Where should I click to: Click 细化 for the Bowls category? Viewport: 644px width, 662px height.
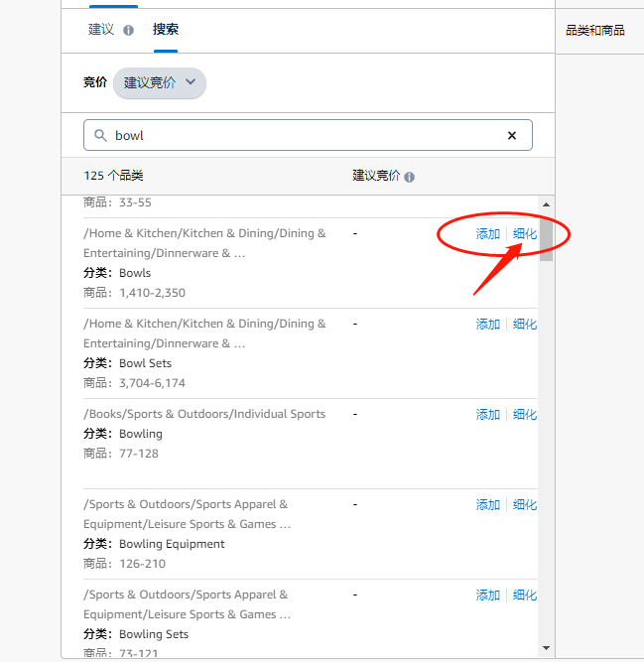tap(525, 234)
